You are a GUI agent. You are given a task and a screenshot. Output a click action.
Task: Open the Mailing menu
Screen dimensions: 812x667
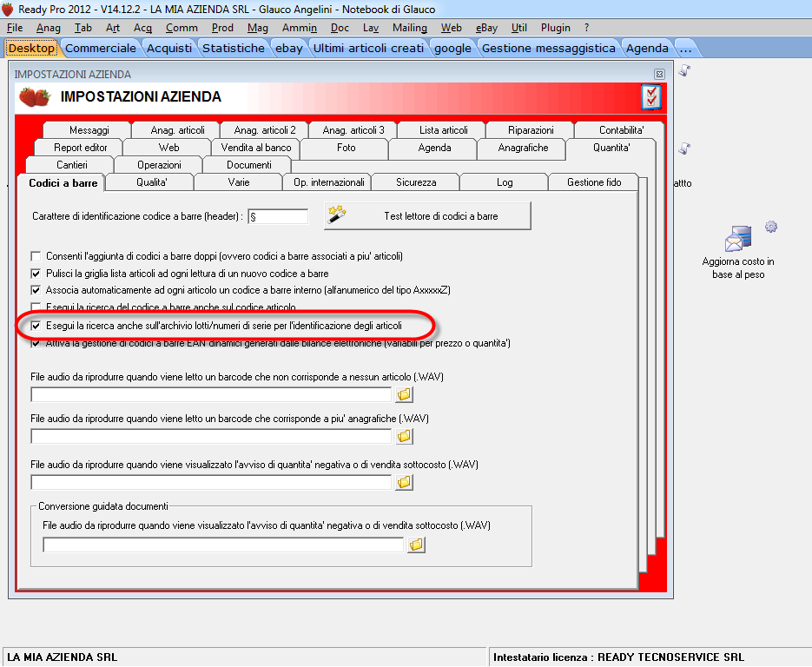coord(410,28)
